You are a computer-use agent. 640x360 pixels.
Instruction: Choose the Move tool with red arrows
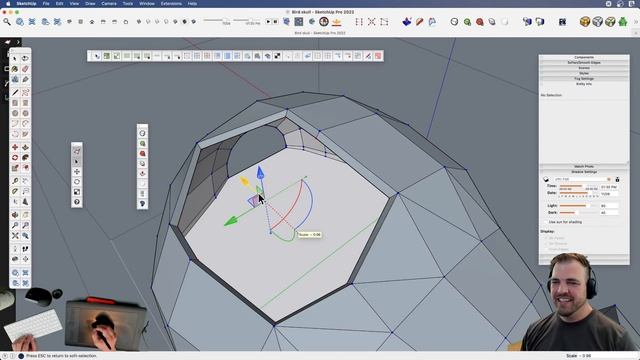pyautogui.click(x=15, y=147)
